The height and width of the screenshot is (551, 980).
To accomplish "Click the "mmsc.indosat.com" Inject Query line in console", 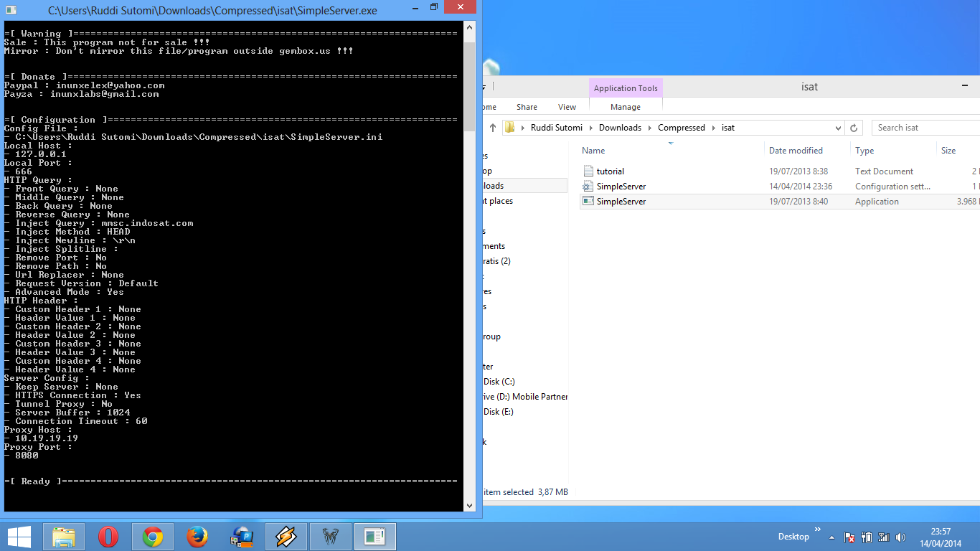I will tap(99, 223).
